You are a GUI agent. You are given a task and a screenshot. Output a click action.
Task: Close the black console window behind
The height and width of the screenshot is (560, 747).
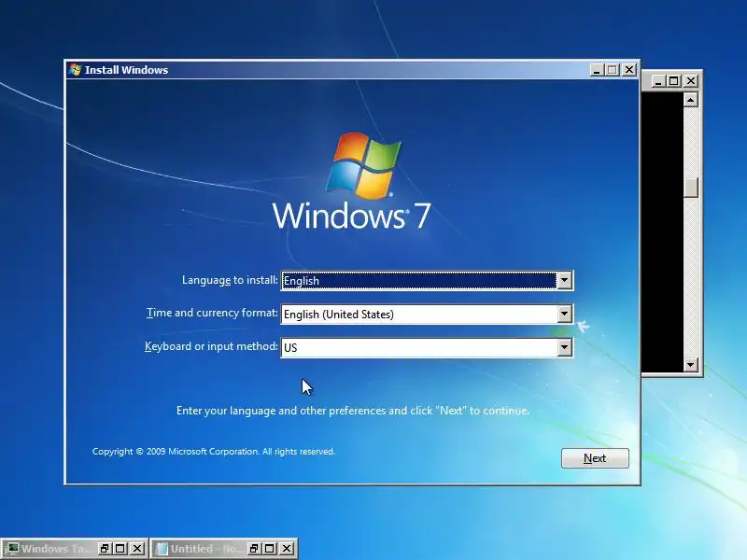691,81
